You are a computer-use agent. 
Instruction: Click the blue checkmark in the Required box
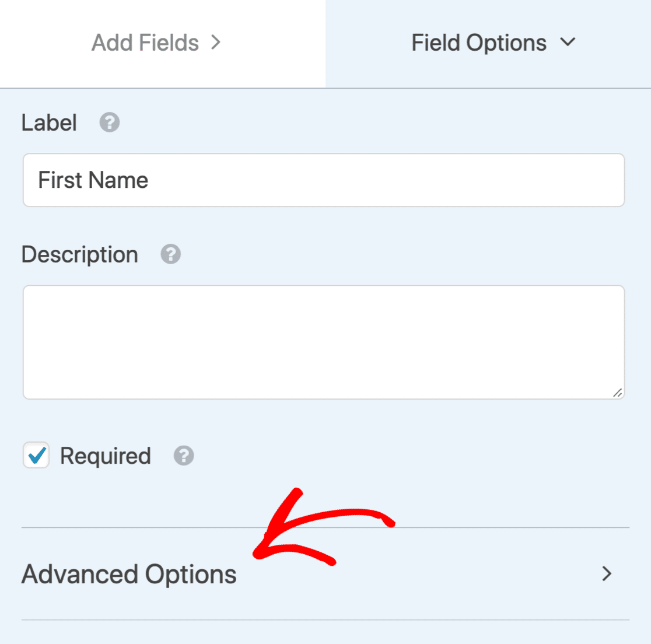coord(37,456)
